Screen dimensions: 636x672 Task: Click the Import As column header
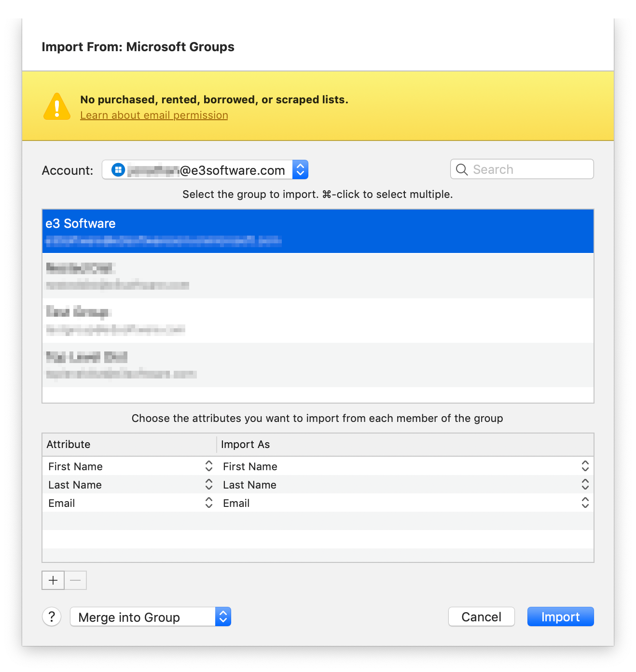[405, 445]
